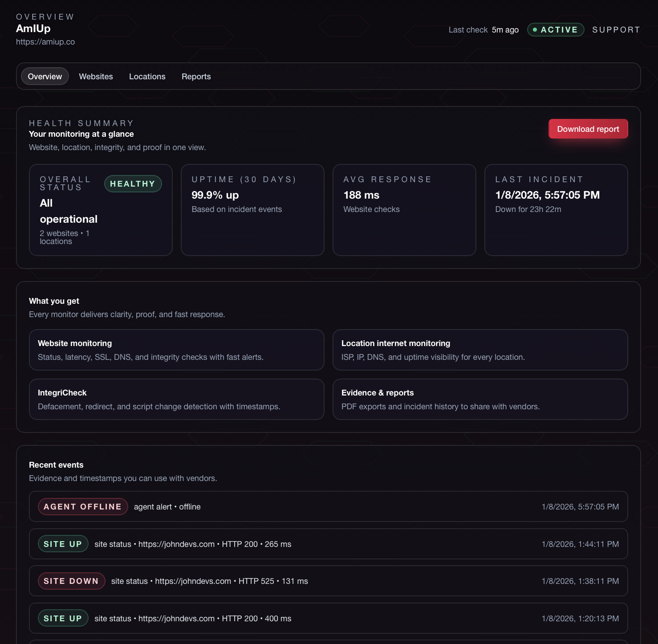658x644 pixels.
Task: Click the SITE UP badge on the 1:20 PM event
Action: (63, 618)
